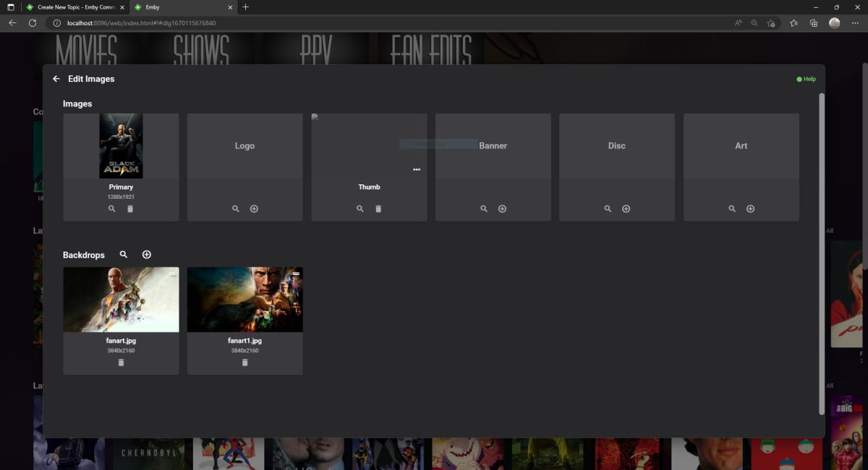Search online for a Banner image
This screenshot has width=868, height=470.
click(484, 209)
